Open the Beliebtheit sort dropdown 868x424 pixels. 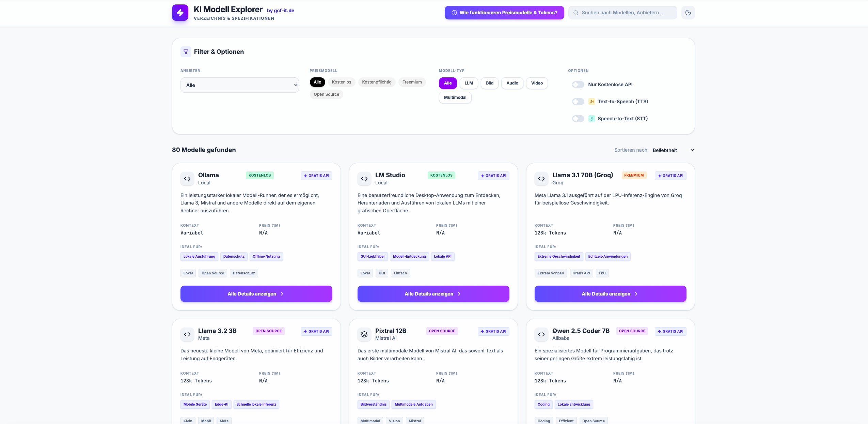(x=673, y=150)
